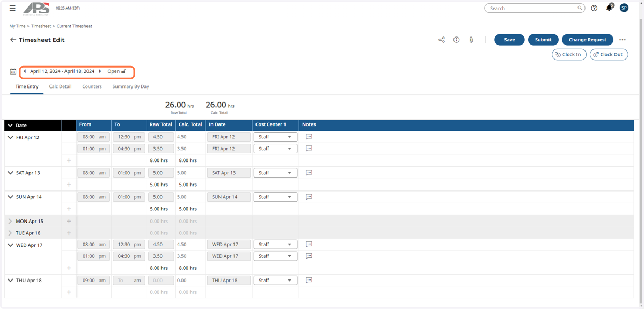Collapse the FRI Apr 12 day
This screenshot has height=309, width=644.
click(x=10, y=137)
